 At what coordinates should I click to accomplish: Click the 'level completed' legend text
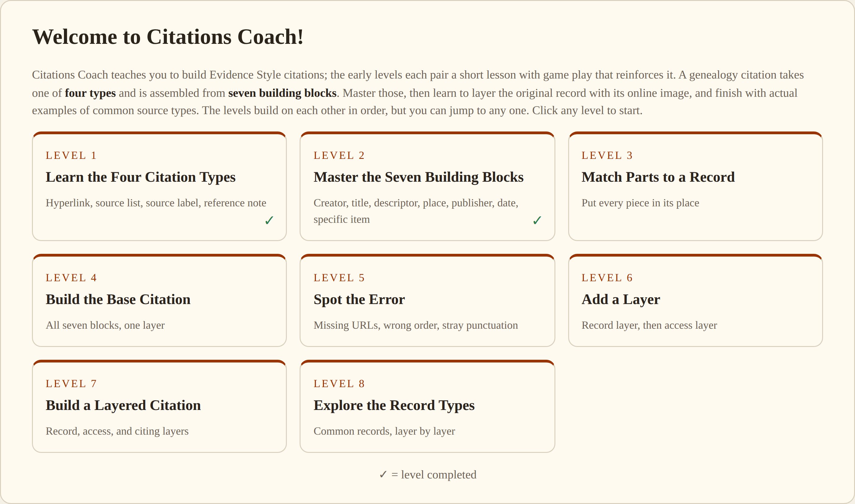pos(438,475)
